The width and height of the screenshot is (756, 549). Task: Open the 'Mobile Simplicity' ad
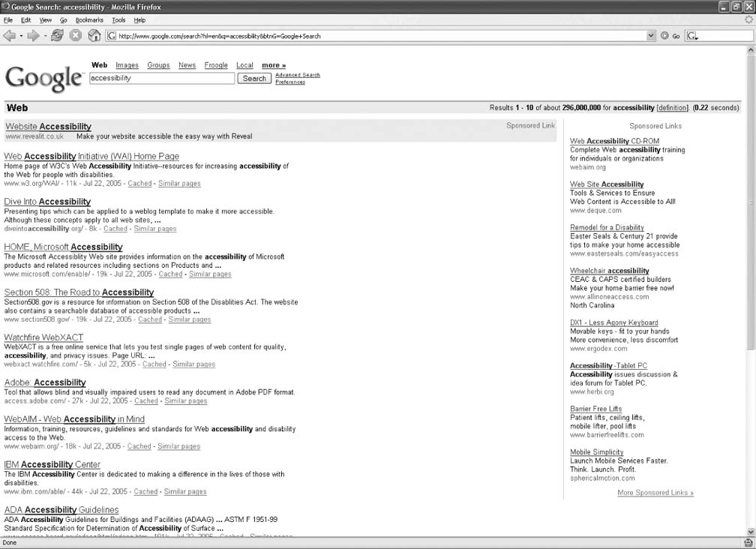click(x=597, y=452)
